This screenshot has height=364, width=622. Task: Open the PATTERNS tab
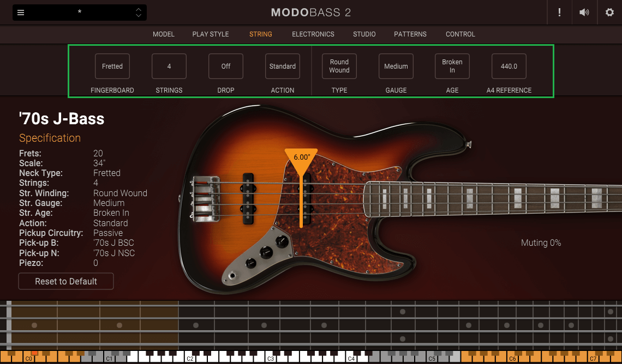410,34
